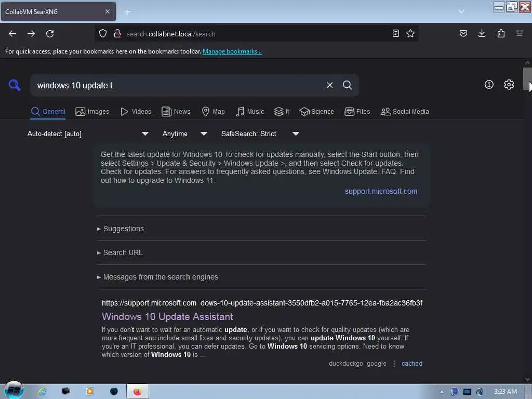Switch to the Science category tab
Image resolution: width=532 pixels, height=399 pixels.
pos(317,112)
